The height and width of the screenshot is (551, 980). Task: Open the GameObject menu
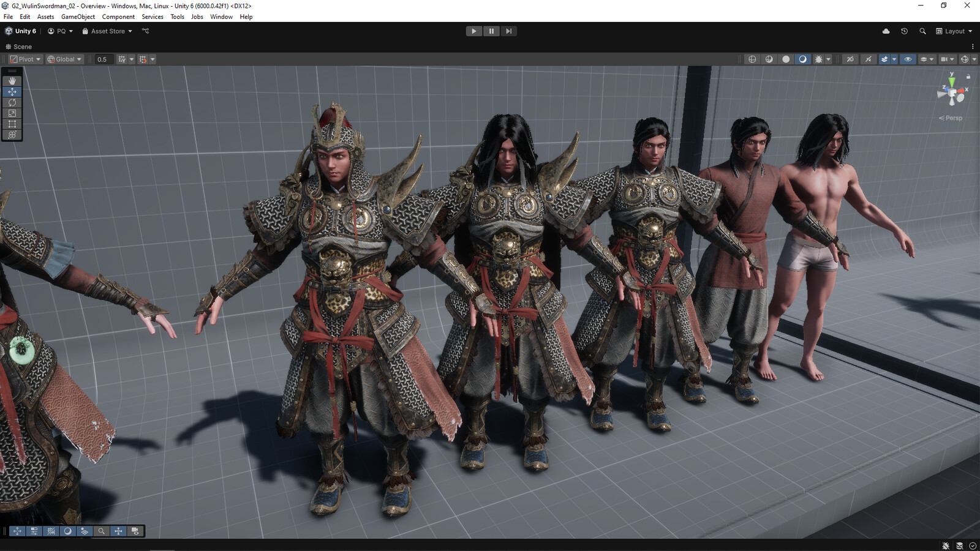(x=78, y=17)
